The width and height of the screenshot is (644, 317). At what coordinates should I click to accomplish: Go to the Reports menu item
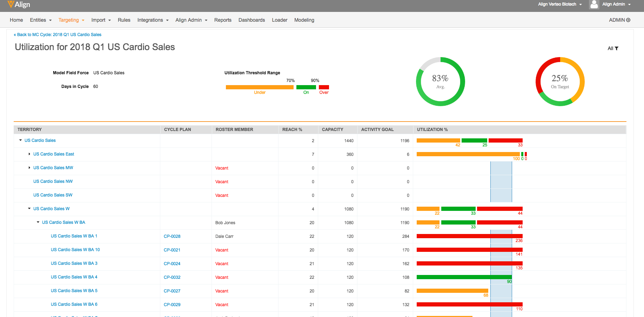(223, 20)
